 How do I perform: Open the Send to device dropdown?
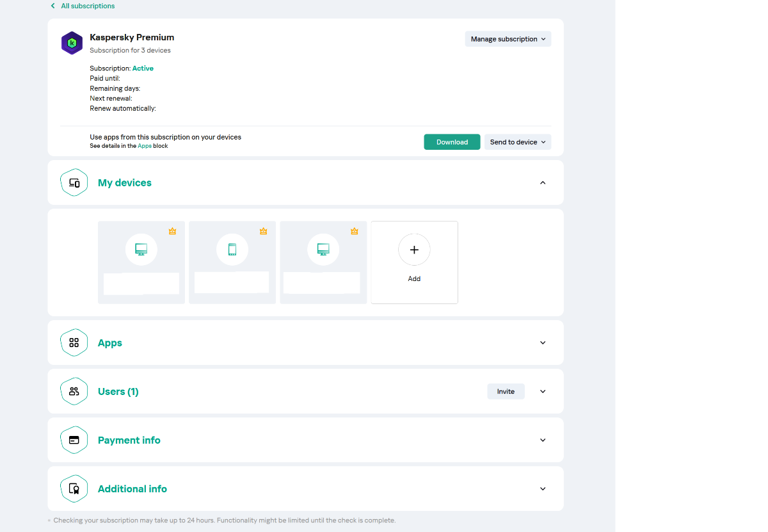click(517, 142)
